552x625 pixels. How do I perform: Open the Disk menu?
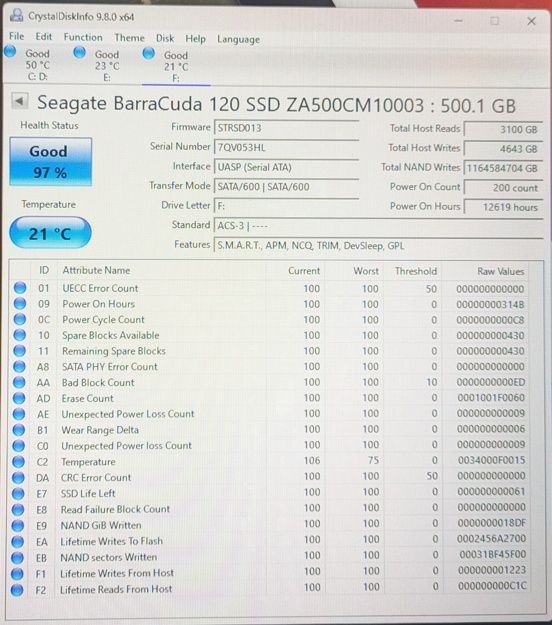tap(165, 38)
